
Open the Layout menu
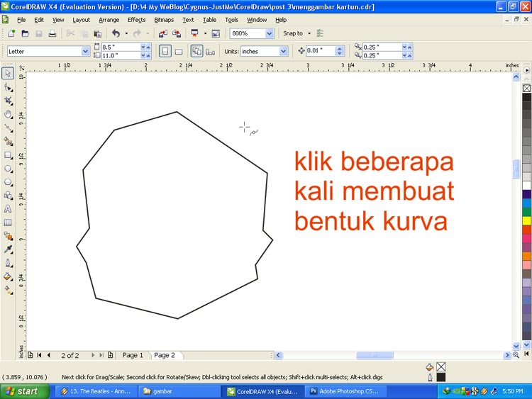click(82, 20)
